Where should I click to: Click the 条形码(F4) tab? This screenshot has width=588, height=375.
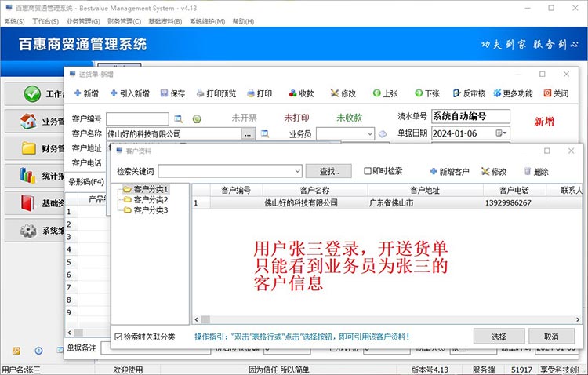(86, 182)
